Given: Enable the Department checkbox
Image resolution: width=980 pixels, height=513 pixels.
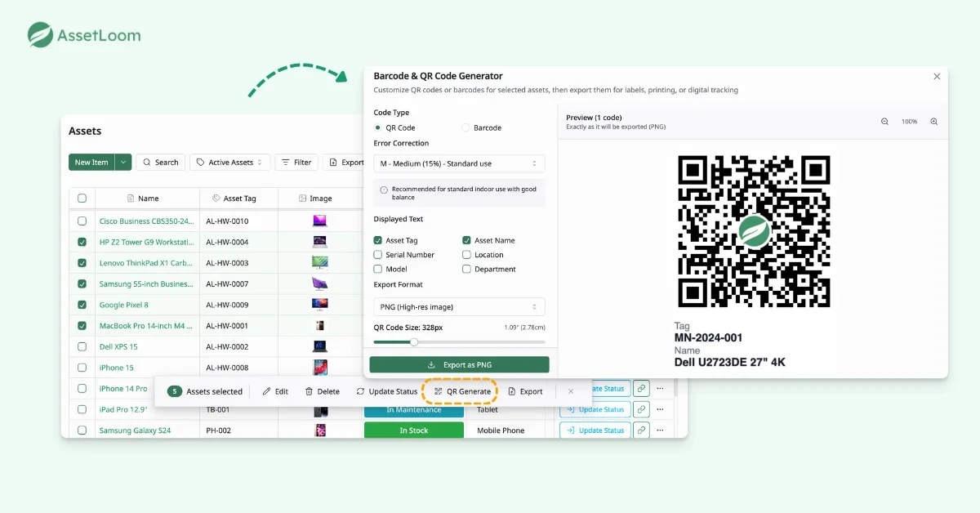Looking at the screenshot, I should [466, 269].
